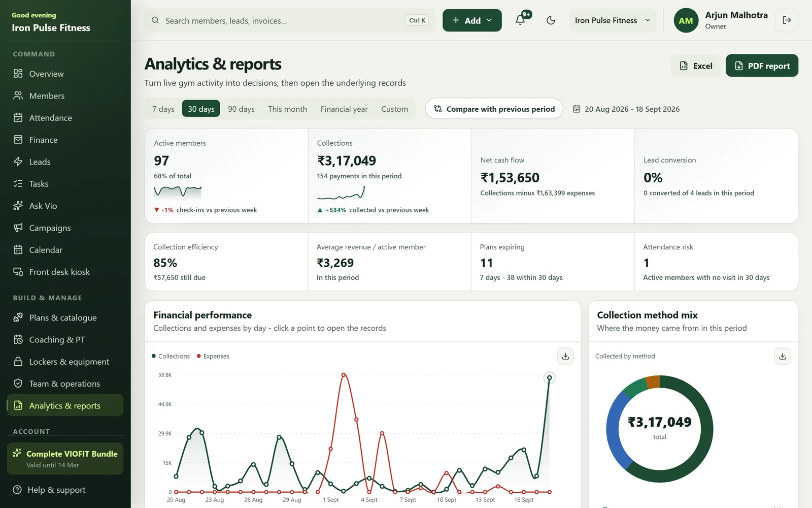Click the highlighted peak point on Collections line

[549, 377]
